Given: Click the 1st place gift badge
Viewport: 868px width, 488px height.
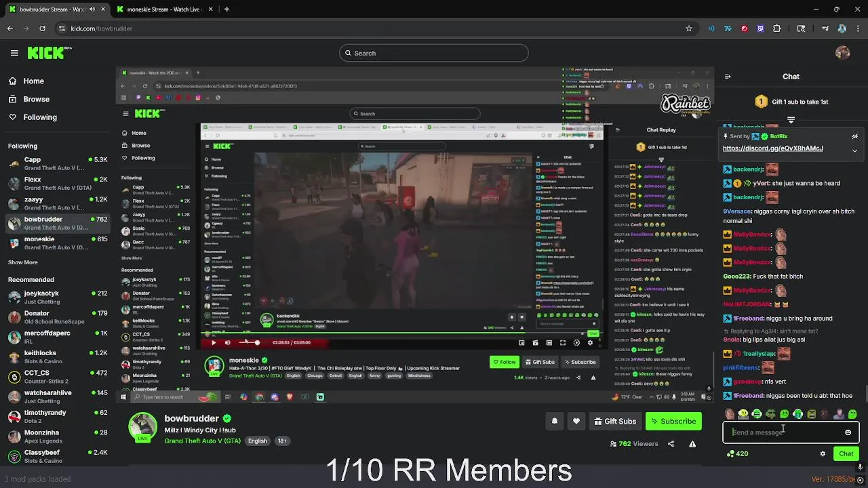Looking at the screenshot, I should 761,102.
